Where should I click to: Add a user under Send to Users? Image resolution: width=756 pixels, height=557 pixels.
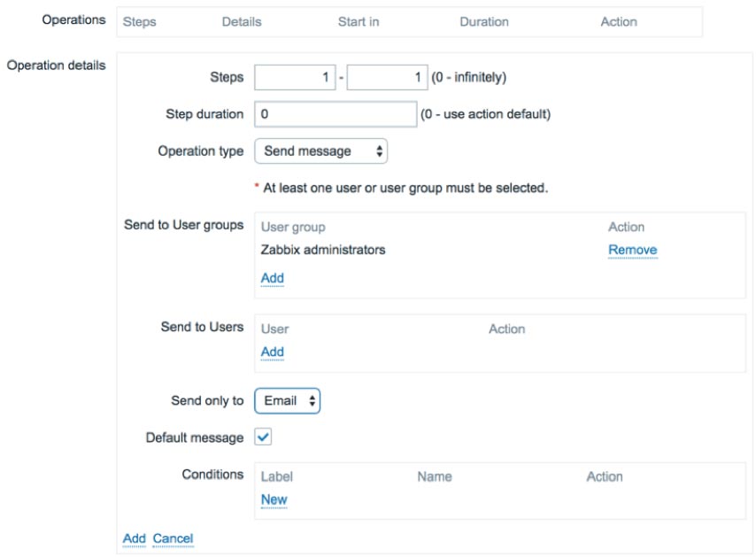(273, 352)
